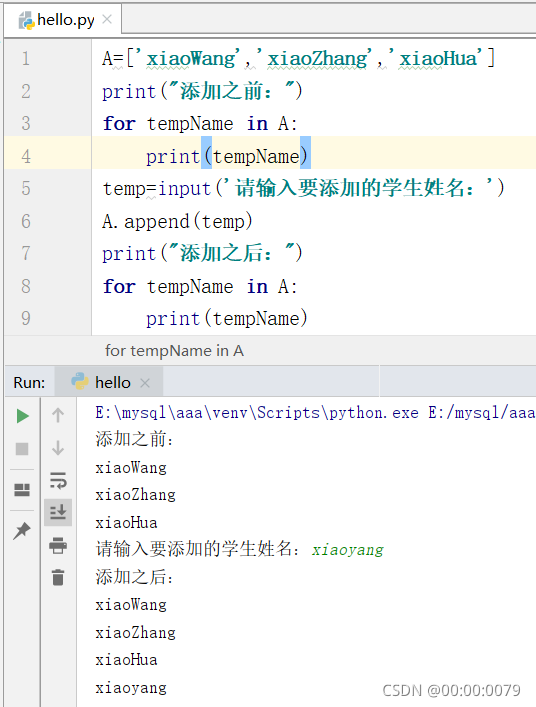
Task: Click line number 5 in gutter
Action: (x=26, y=188)
